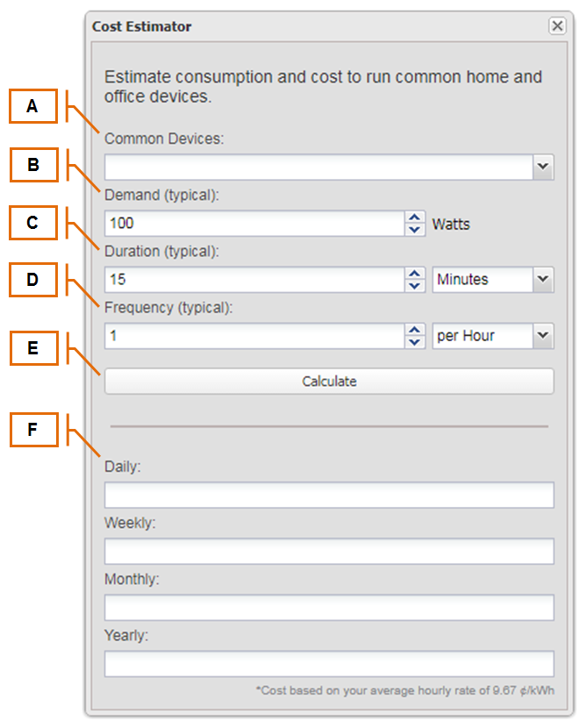Increase Duration value with up arrow
Image resolution: width=586 pixels, height=728 pixels.
coord(415,274)
